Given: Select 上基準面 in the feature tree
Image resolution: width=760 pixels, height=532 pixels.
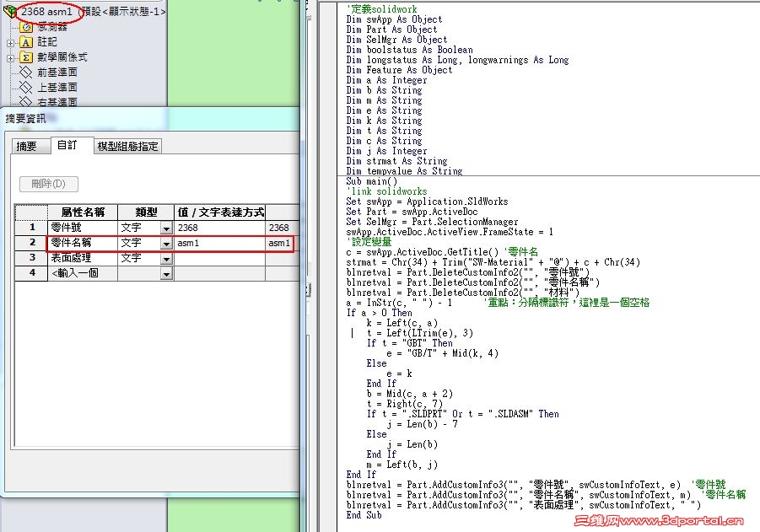Looking at the screenshot, I should coord(57,87).
